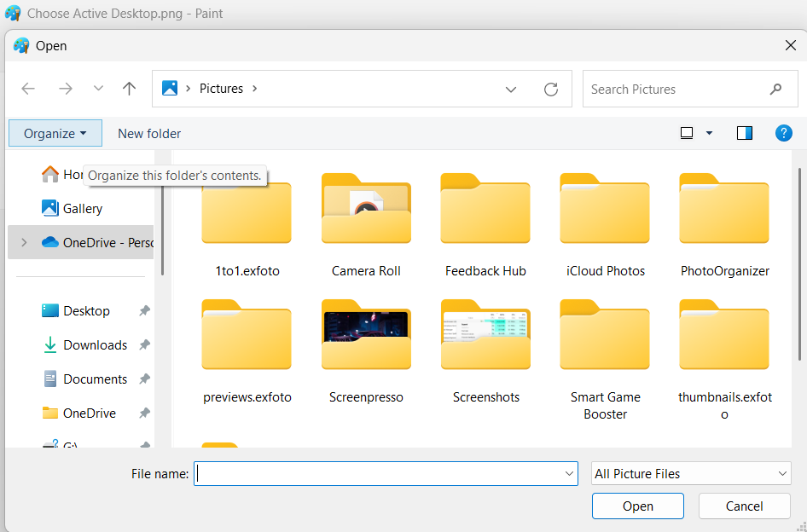807x532 pixels.
Task: Toggle the preview pane button
Action: pos(744,133)
